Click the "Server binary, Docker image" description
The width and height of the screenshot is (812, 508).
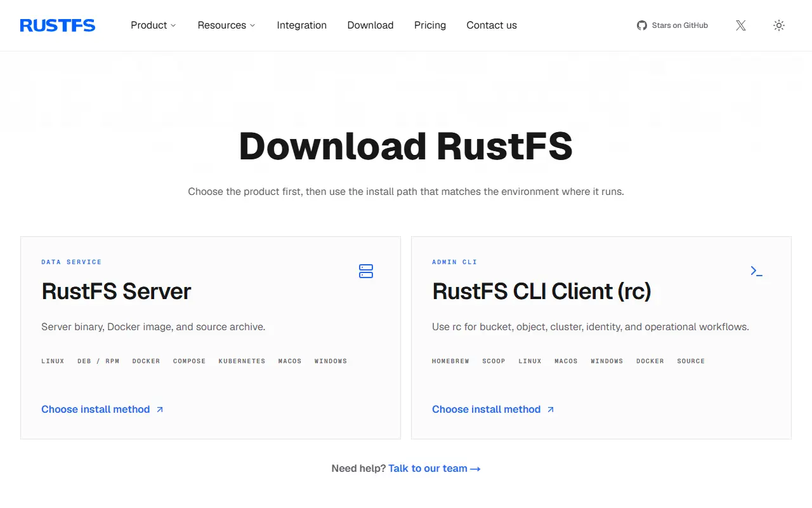click(x=154, y=327)
